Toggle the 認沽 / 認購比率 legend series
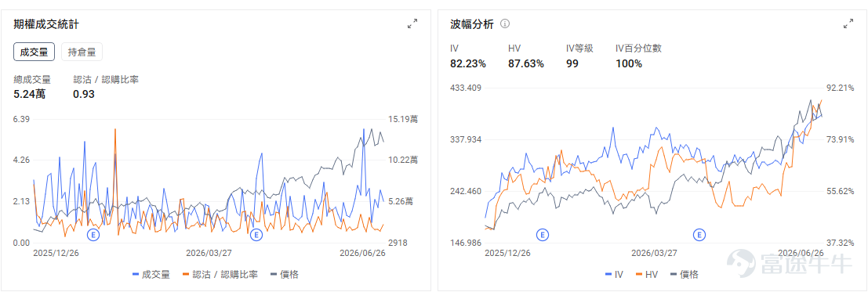 220,274
